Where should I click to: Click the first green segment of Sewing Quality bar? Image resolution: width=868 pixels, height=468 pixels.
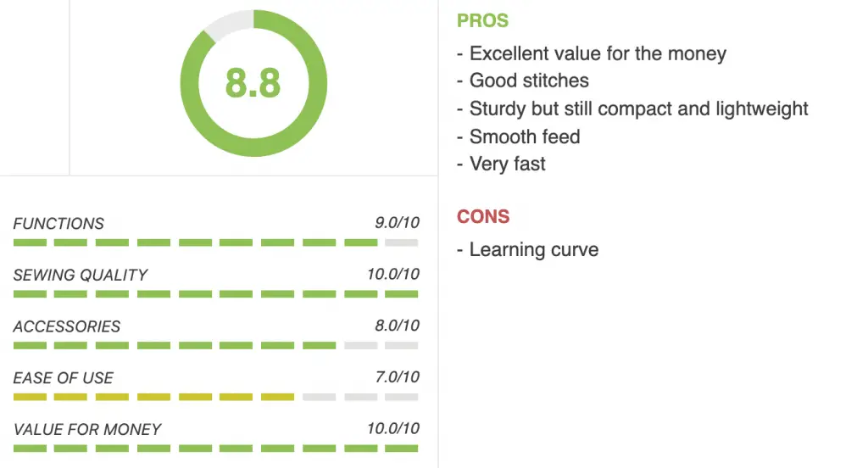click(30, 294)
